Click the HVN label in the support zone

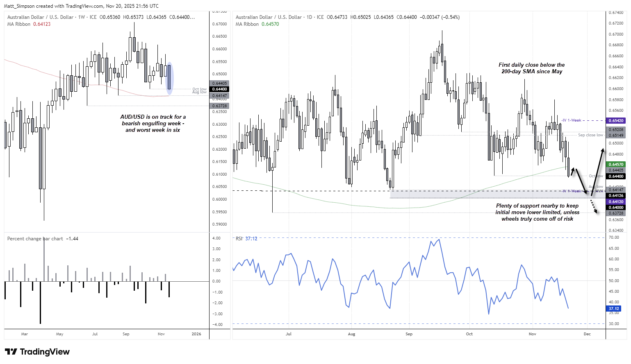point(599,191)
